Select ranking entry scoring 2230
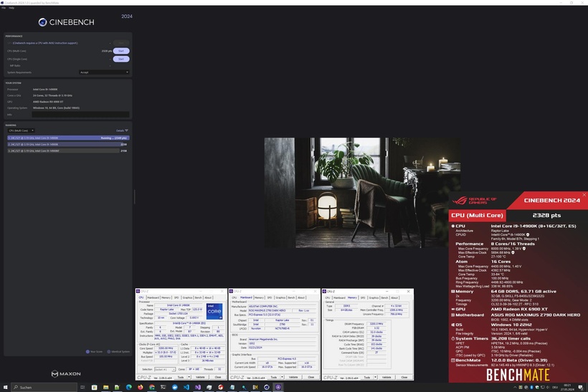 68,144
